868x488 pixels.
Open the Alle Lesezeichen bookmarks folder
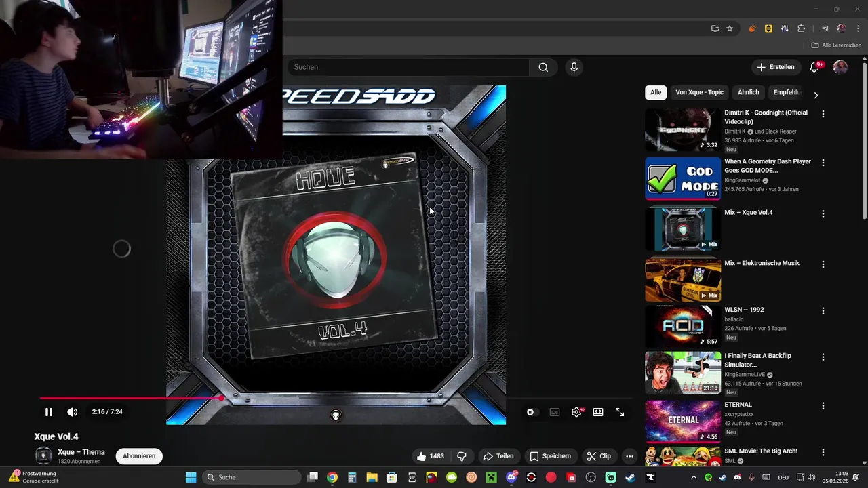[x=836, y=45]
